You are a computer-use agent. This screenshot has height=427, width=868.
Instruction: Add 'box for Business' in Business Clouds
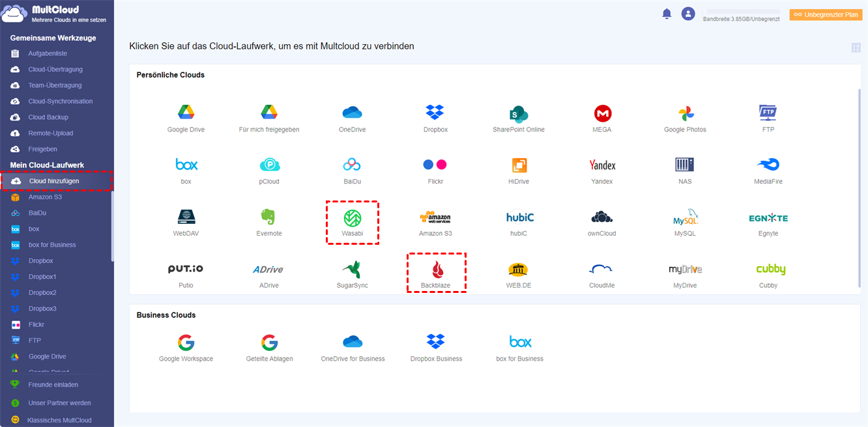pyautogui.click(x=520, y=342)
